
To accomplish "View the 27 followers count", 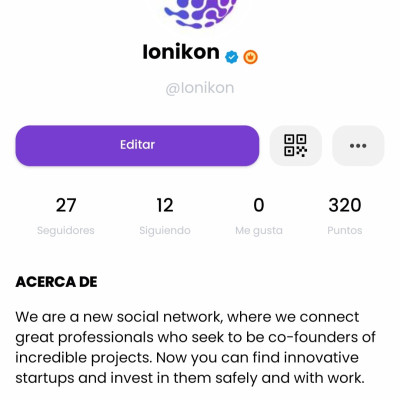I will click(x=66, y=205).
